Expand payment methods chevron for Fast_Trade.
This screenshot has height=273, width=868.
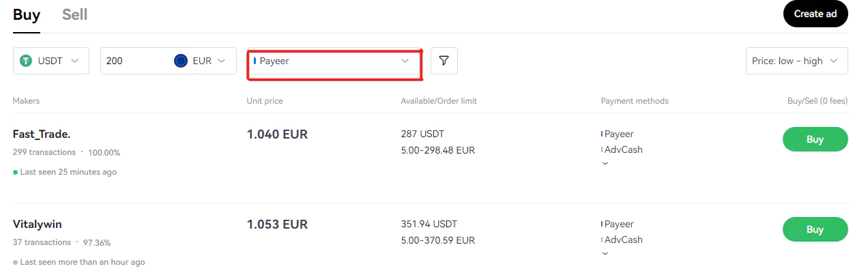pos(605,163)
